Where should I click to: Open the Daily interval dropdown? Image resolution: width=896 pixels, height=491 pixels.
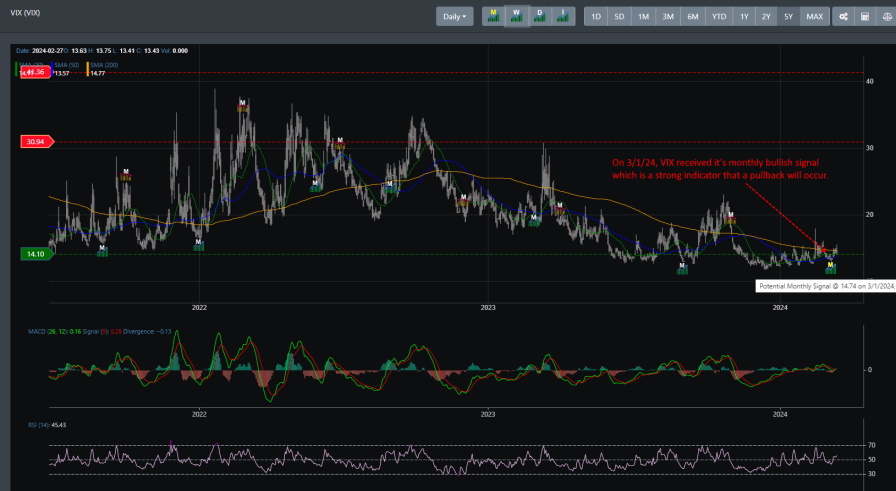454,17
